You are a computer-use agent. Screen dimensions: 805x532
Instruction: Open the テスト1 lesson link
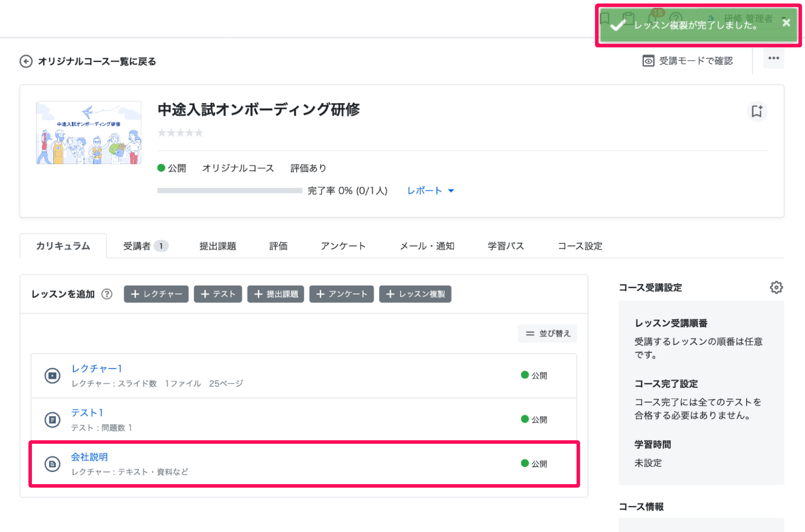click(87, 413)
